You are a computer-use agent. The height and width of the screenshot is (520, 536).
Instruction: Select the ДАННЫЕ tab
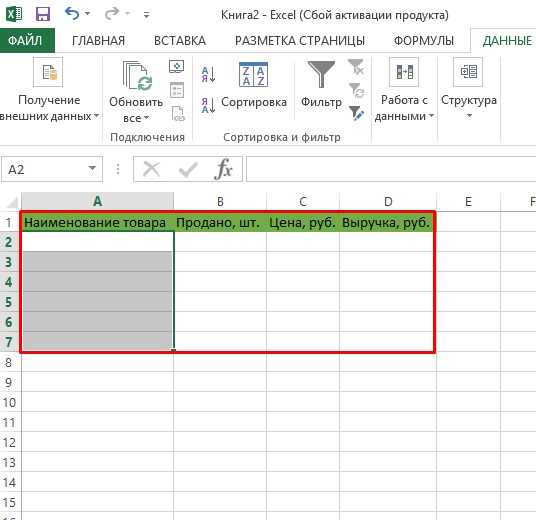(507, 41)
